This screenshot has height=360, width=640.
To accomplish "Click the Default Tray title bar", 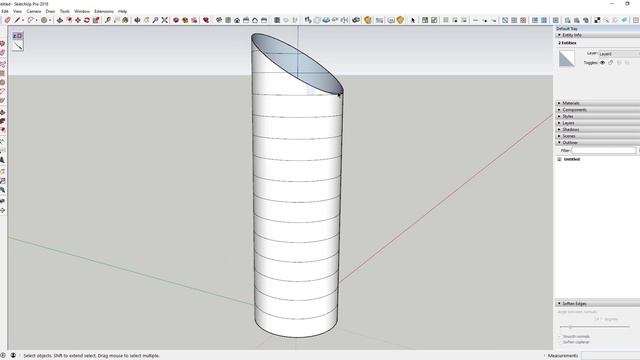I will pyautogui.click(x=597, y=29).
